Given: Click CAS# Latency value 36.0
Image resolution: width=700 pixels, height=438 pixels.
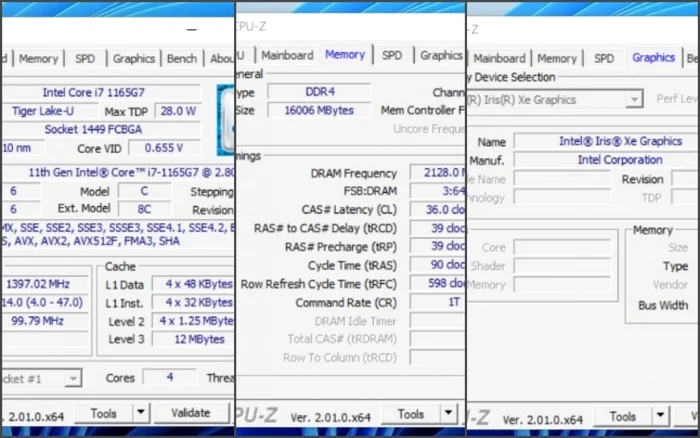Looking at the screenshot, I should tap(438, 209).
